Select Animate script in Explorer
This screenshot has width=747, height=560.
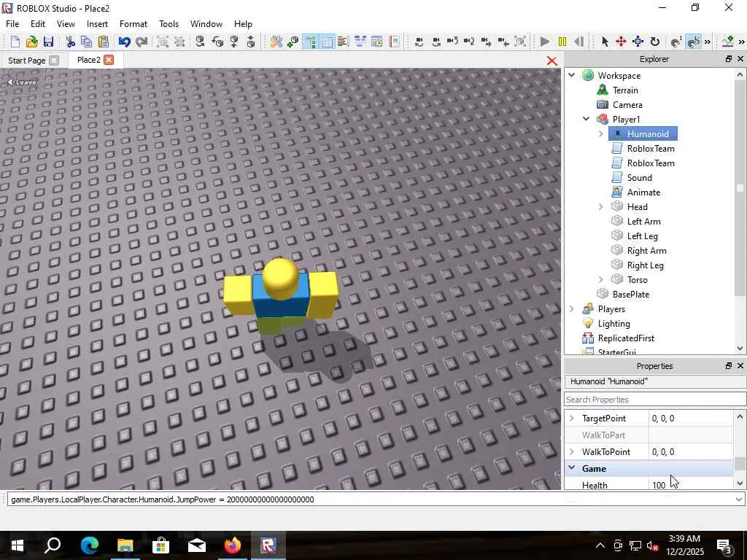coord(643,192)
